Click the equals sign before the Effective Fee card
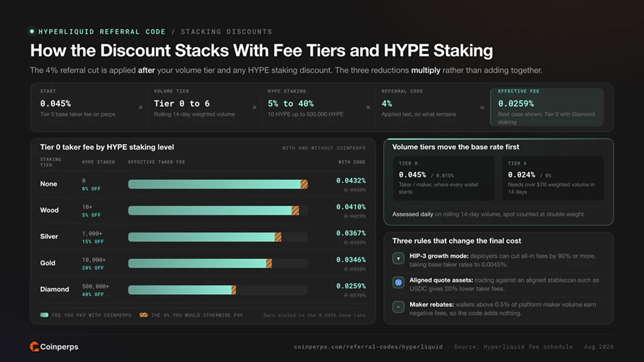 coord(482,108)
